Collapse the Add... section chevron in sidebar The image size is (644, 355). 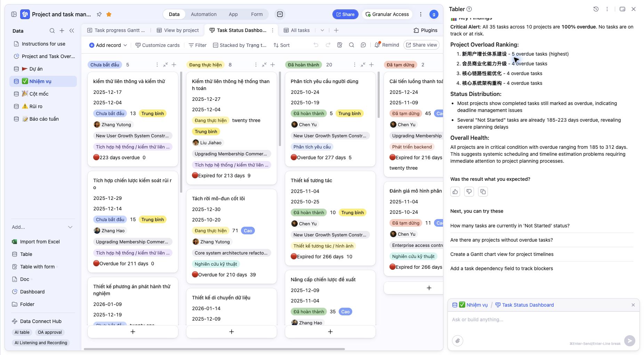(70, 227)
